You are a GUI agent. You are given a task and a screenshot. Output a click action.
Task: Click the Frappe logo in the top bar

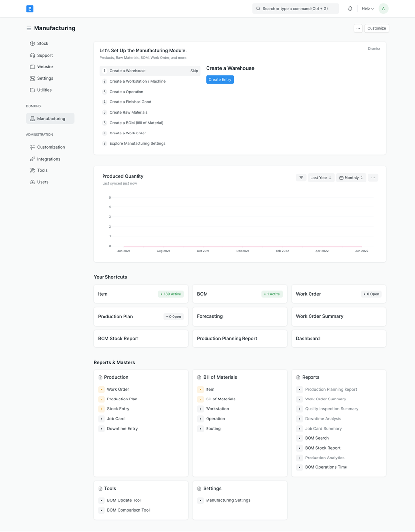pos(30,8)
